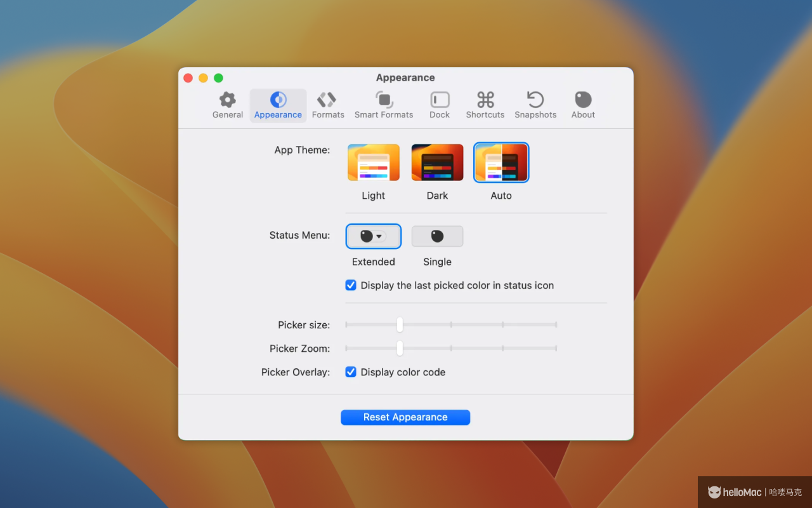Click the 'Auto' theme label
The image size is (812, 508).
click(x=501, y=196)
